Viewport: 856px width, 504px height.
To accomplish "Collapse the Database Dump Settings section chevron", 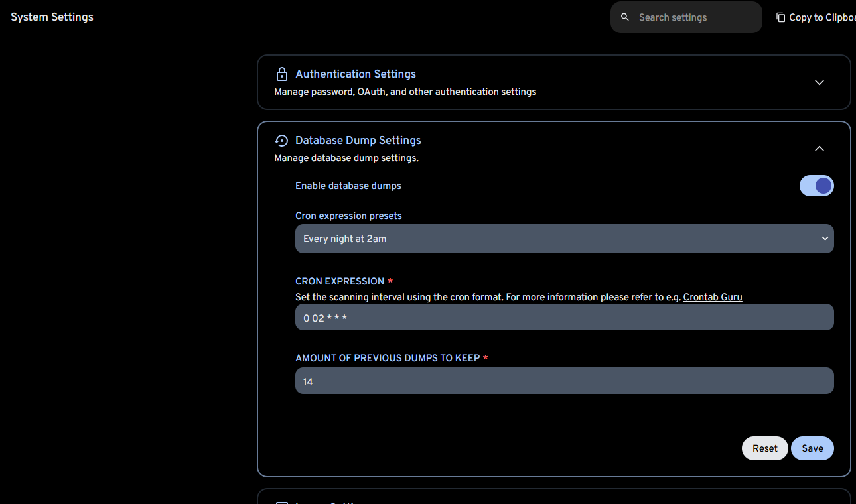I will [x=819, y=149].
